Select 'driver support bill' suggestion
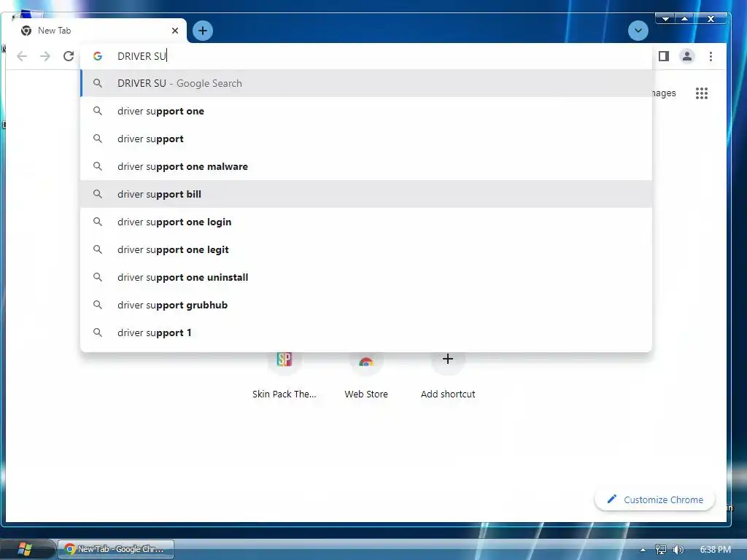This screenshot has height=560, width=747. pyautogui.click(x=366, y=194)
